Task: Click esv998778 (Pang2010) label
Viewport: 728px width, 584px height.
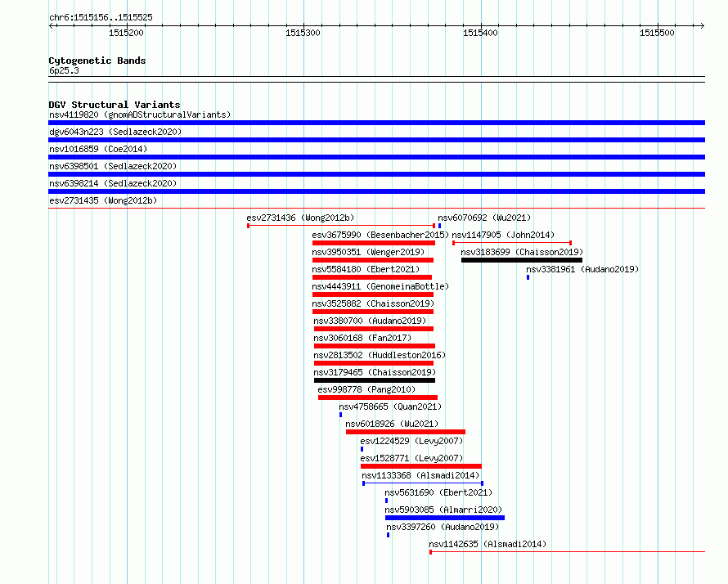Action: (x=366, y=389)
